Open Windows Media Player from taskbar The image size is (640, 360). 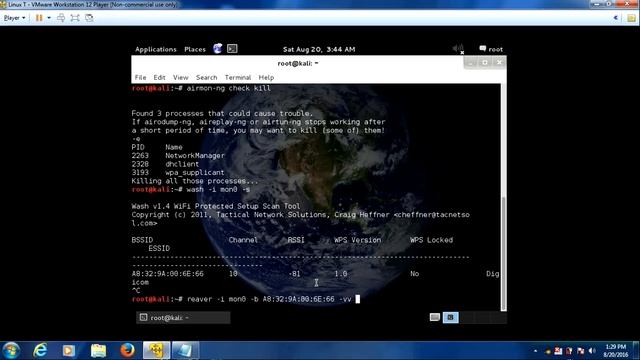69,351
